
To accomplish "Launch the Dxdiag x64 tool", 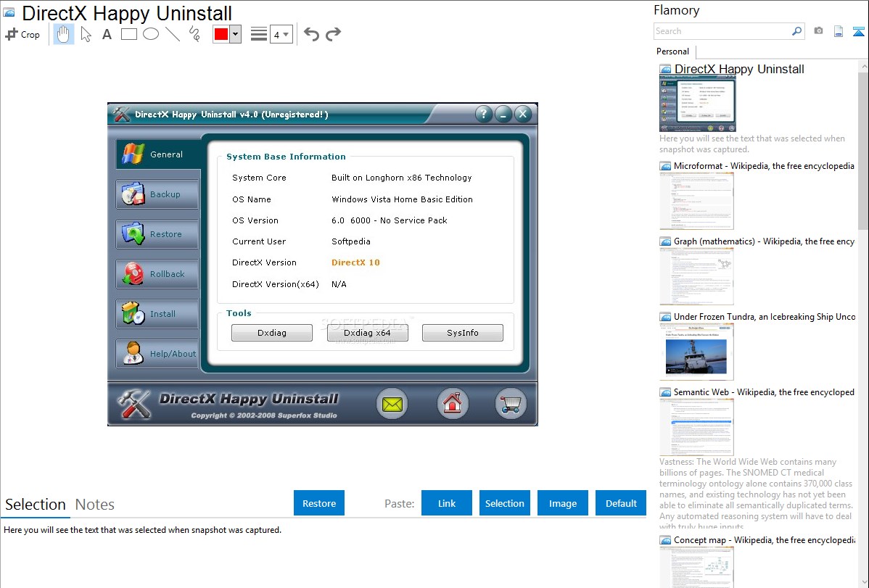I will click(368, 333).
